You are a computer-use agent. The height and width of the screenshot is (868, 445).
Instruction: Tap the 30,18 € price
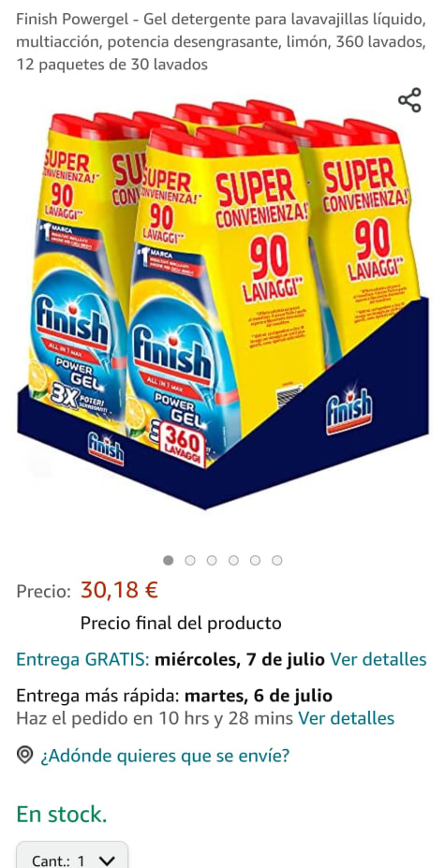[x=119, y=590]
